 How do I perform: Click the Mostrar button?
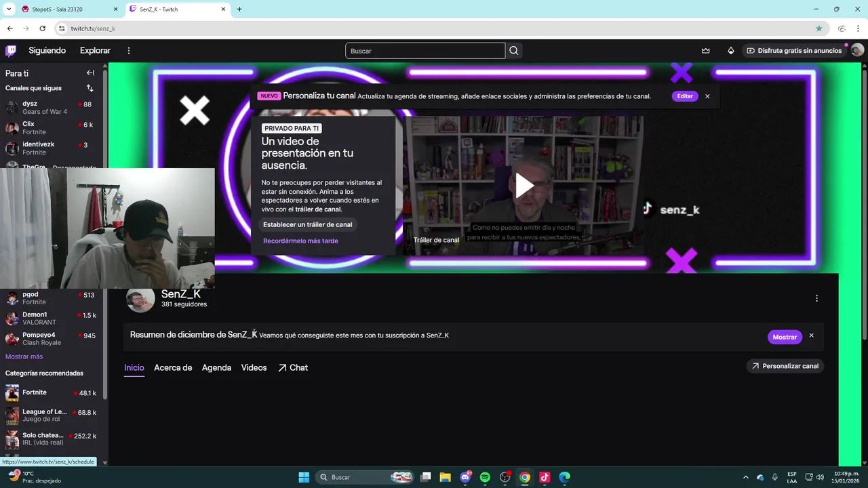(x=785, y=337)
